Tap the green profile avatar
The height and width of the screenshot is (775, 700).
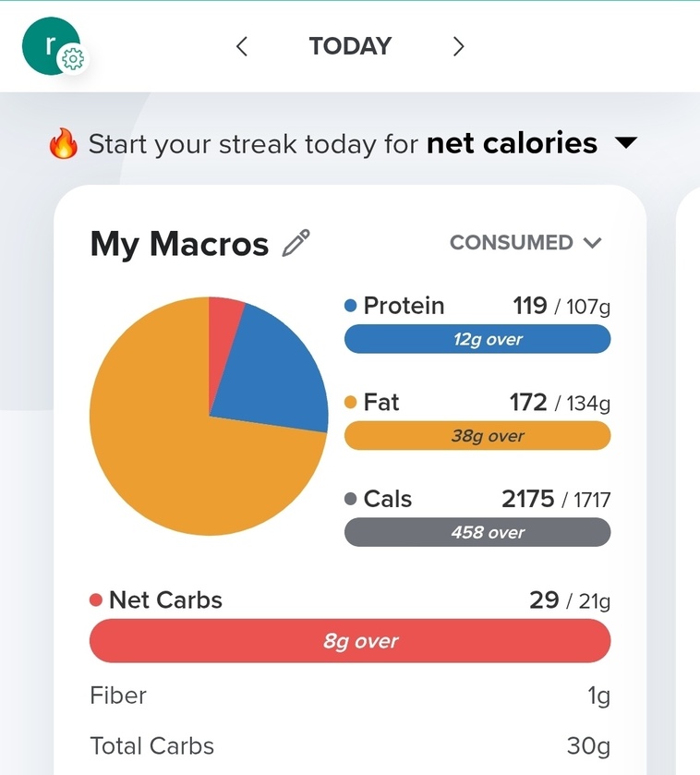pyautogui.click(x=51, y=46)
